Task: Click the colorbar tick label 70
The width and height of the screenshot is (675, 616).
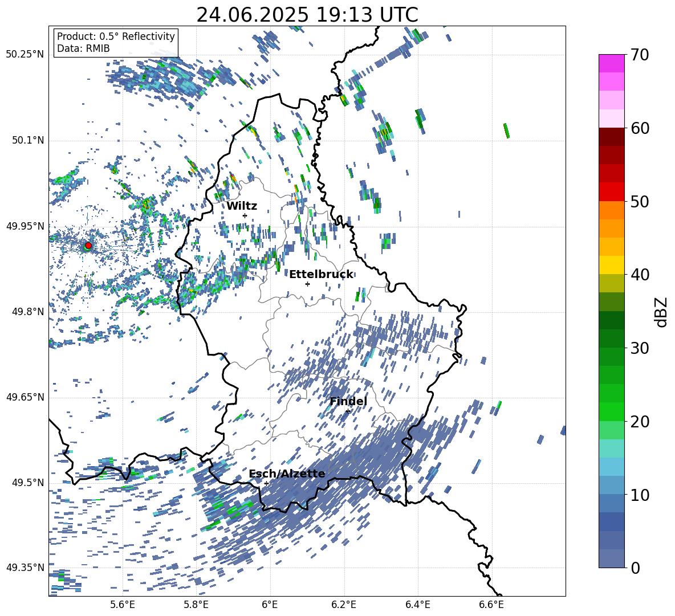Action: (640, 55)
